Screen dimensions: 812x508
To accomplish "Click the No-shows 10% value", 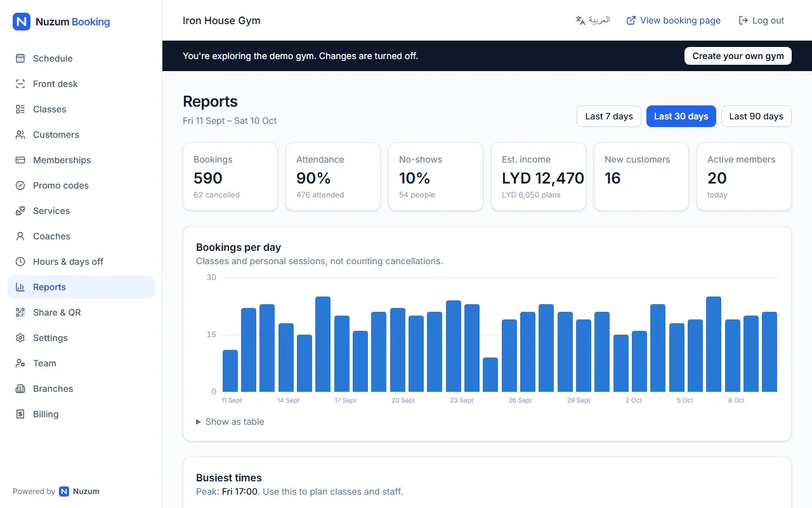I will (415, 178).
